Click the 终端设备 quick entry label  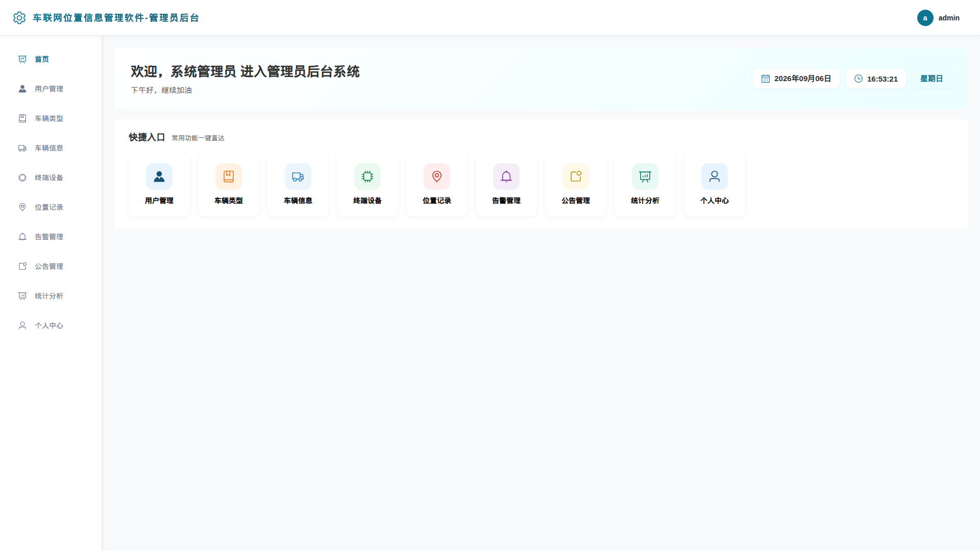tap(367, 201)
